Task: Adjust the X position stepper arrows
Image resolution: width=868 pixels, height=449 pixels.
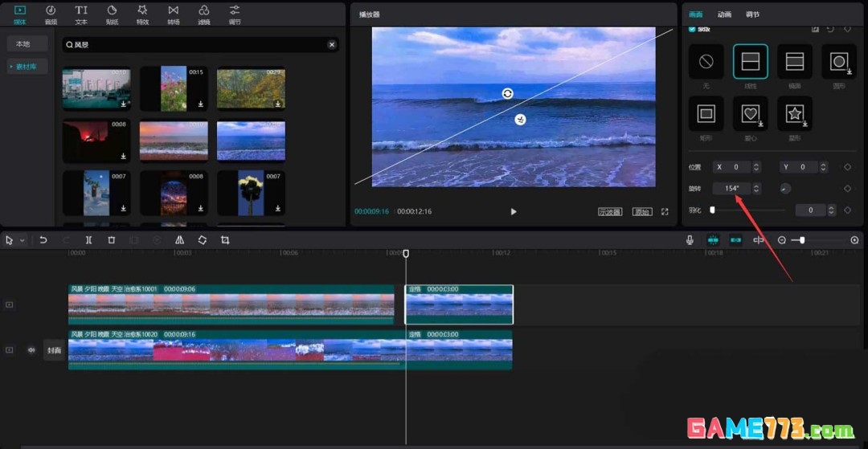Action: pos(756,167)
